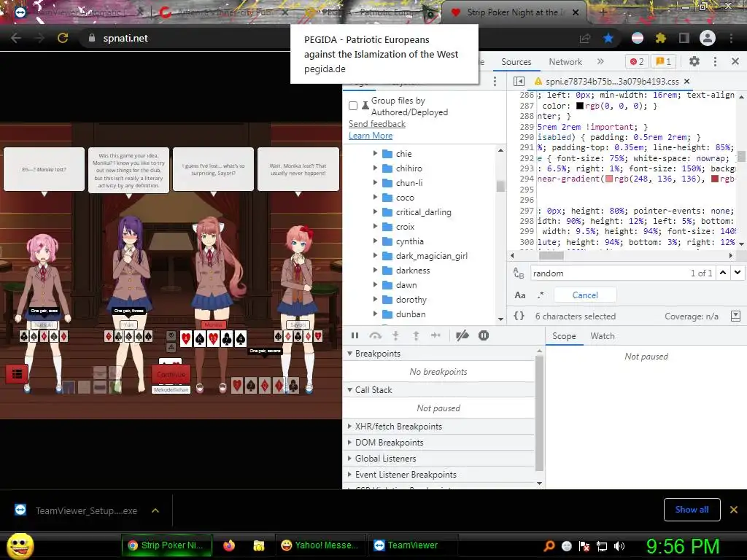This screenshot has width=747, height=560.
Task: Pause script execution in debugger
Action: click(355, 335)
